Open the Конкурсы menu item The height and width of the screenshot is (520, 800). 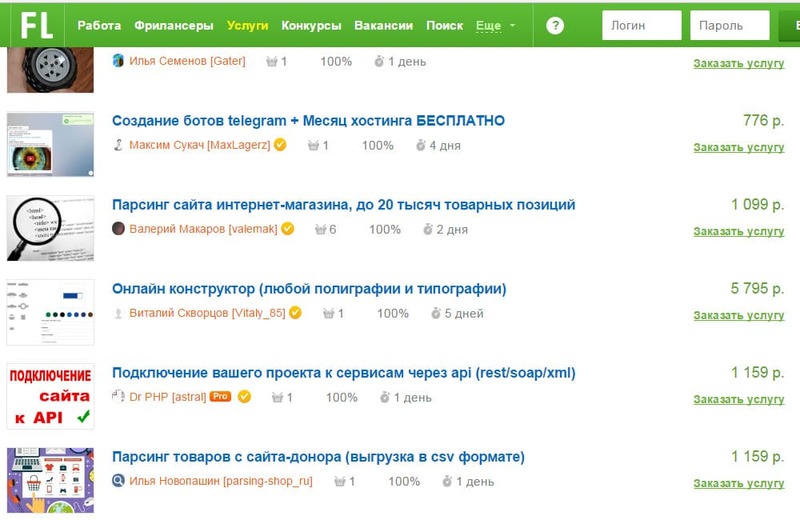pos(311,25)
